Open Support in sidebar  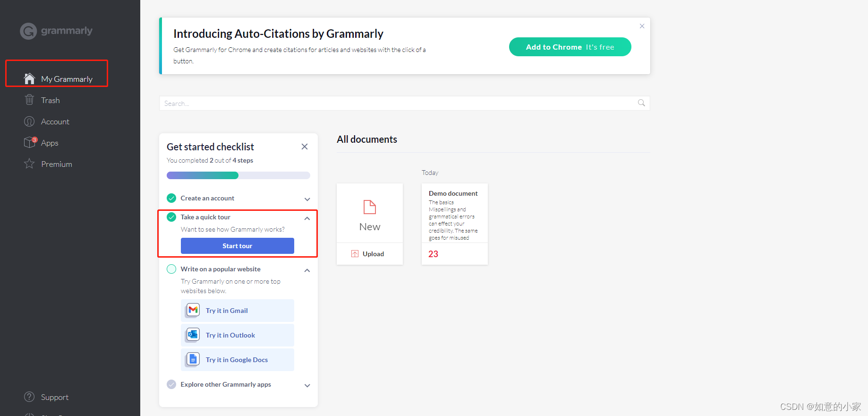[55, 397]
